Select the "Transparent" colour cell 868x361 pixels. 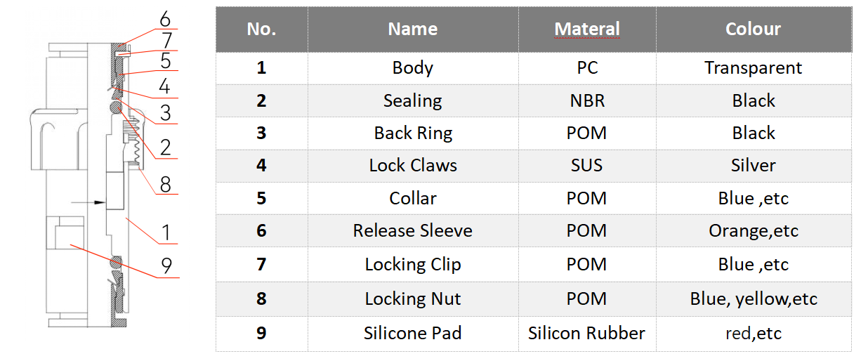753,68
